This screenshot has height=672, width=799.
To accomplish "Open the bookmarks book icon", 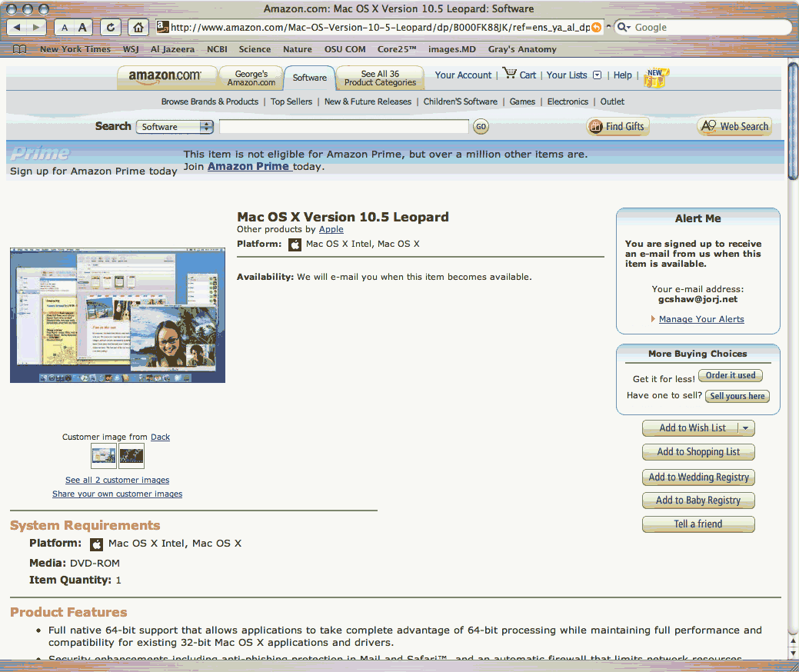I will 19,49.
